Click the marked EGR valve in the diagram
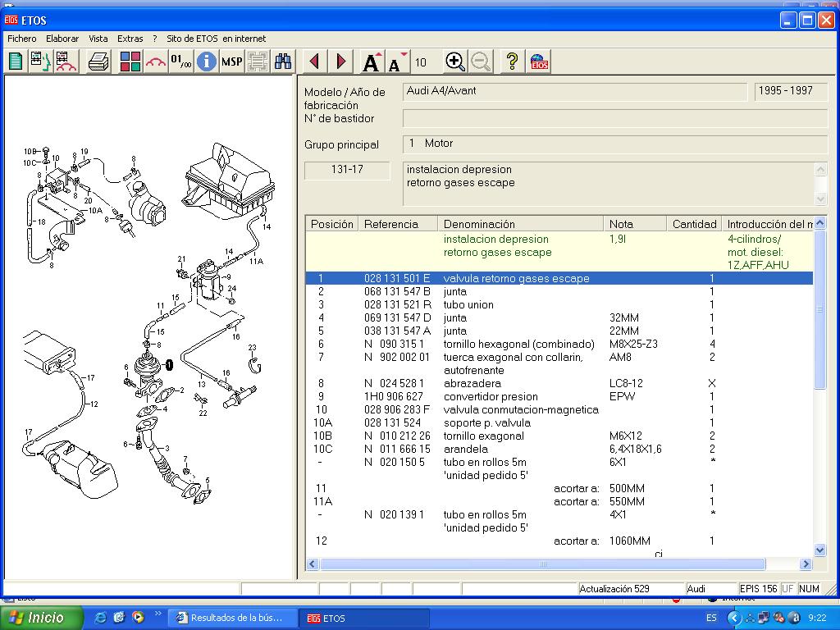This screenshot has height=630, width=840. point(147,367)
